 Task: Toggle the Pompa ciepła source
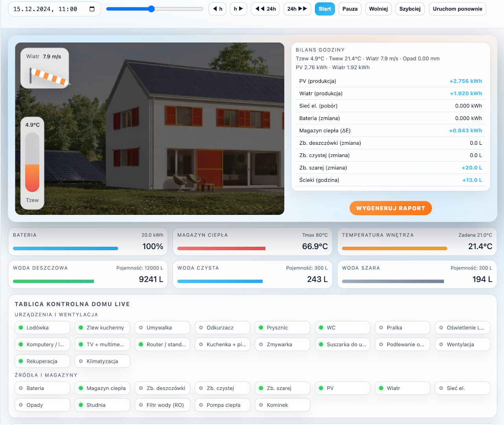click(x=223, y=405)
